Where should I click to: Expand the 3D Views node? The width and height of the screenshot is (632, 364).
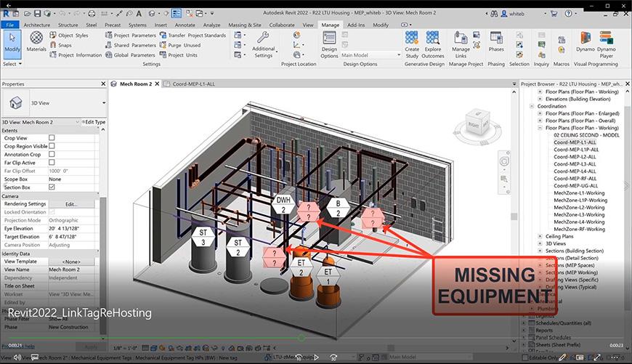coord(540,243)
